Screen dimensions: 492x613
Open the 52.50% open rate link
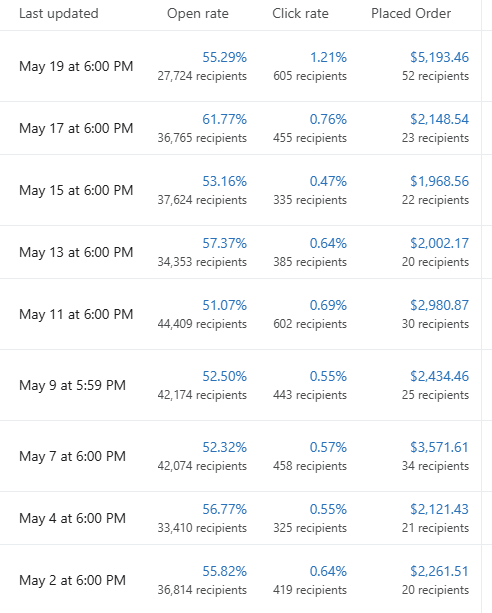[x=224, y=376]
